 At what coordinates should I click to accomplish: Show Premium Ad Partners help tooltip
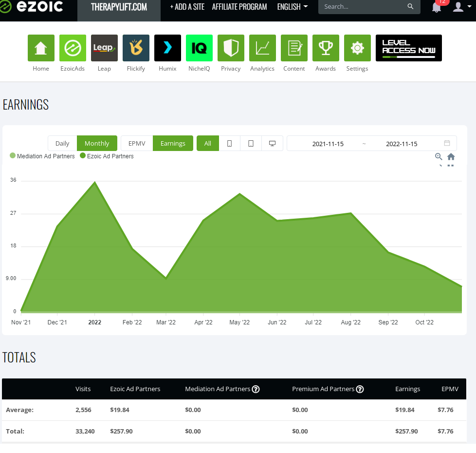360,389
